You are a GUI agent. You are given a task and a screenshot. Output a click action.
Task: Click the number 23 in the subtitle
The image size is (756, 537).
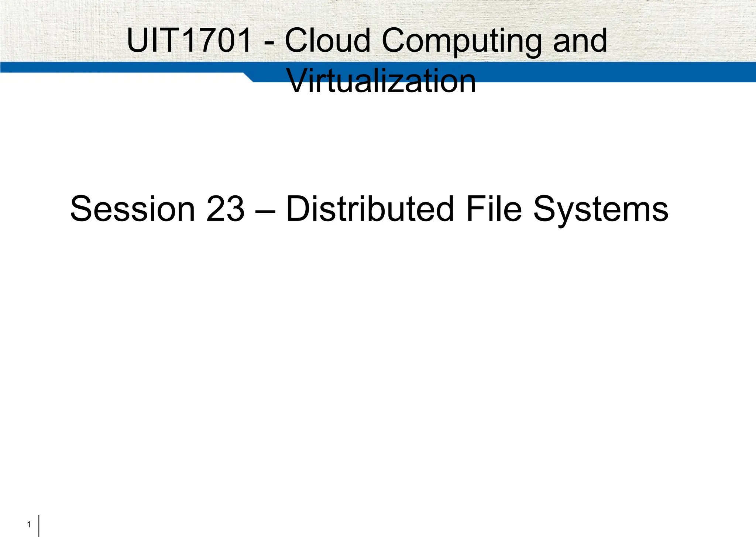click(x=225, y=209)
